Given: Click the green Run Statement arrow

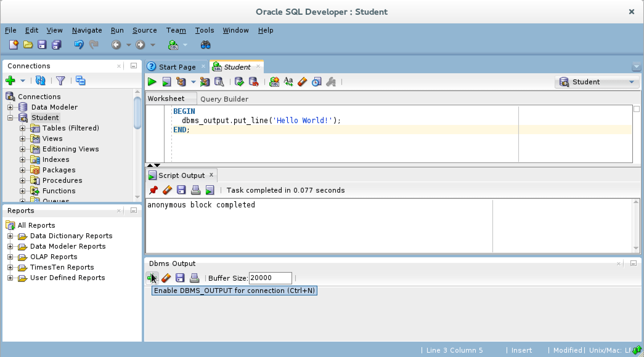Looking at the screenshot, I should pyautogui.click(x=152, y=82).
